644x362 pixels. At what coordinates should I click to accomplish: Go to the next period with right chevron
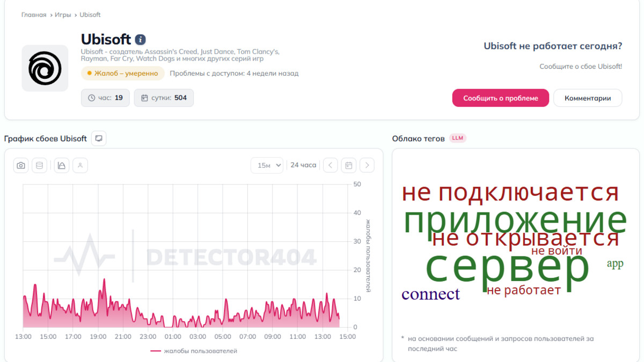[x=367, y=165]
